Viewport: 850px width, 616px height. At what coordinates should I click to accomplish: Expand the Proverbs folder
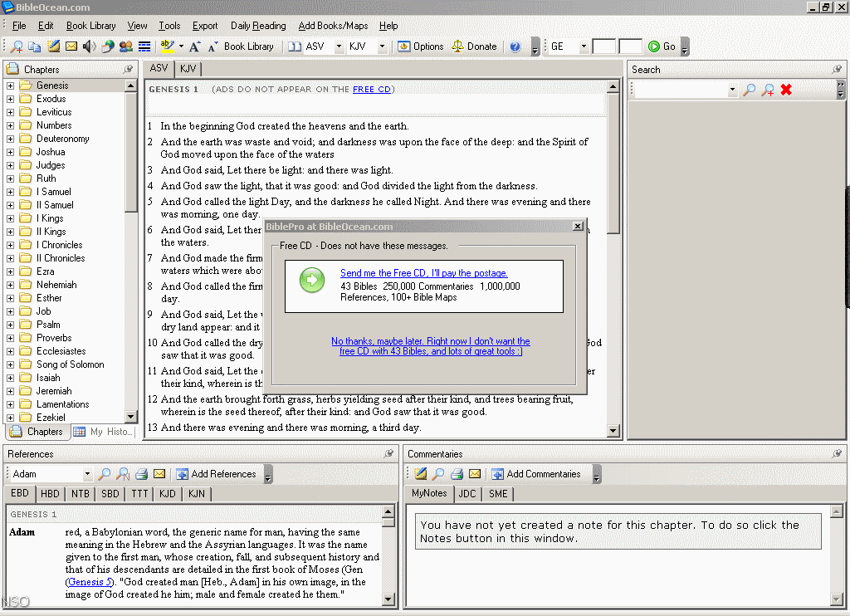click(10, 339)
